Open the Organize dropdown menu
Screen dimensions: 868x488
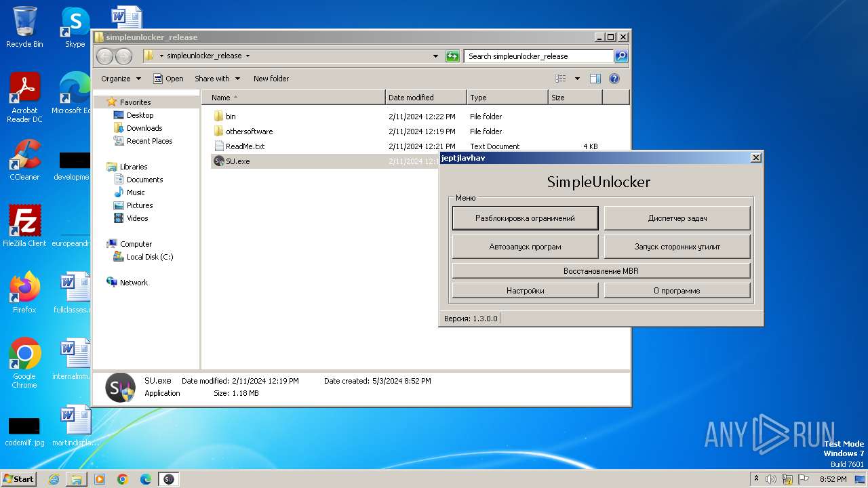(x=121, y=79)
